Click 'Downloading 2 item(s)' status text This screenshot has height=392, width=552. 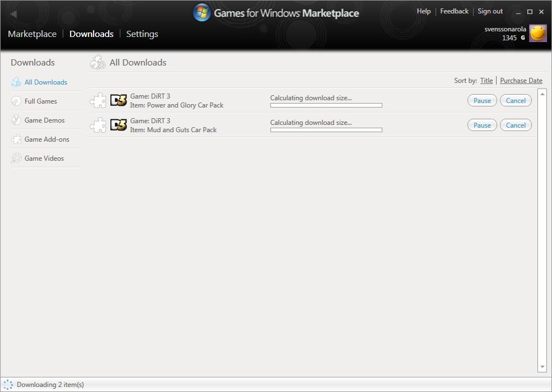click(50, 385)
